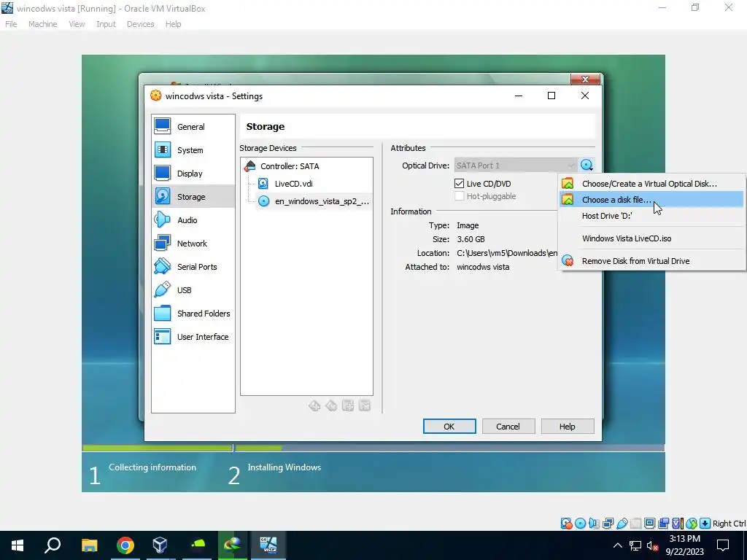Open the File menu of VirtualBox
This screenshot has height=560, width=747.
(11, 24)
